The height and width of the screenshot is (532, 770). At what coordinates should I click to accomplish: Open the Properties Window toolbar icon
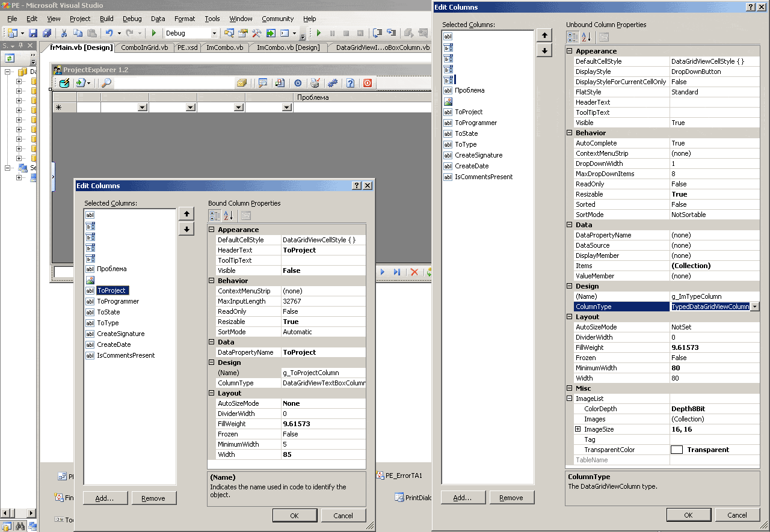pyautogui.click(x=243, y=33)
